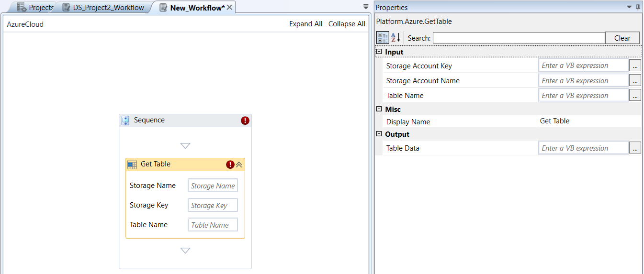
Task: Collapse the Misc category
Action: click(379, 109)
